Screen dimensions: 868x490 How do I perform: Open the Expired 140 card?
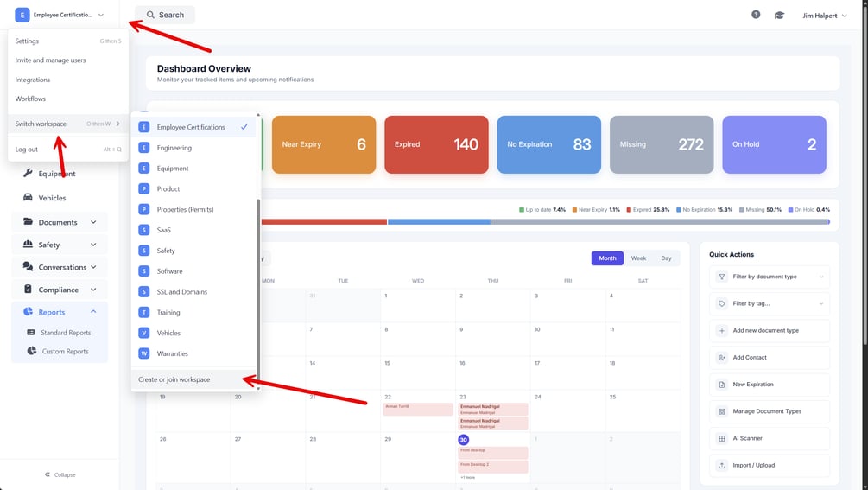(436, 144)
